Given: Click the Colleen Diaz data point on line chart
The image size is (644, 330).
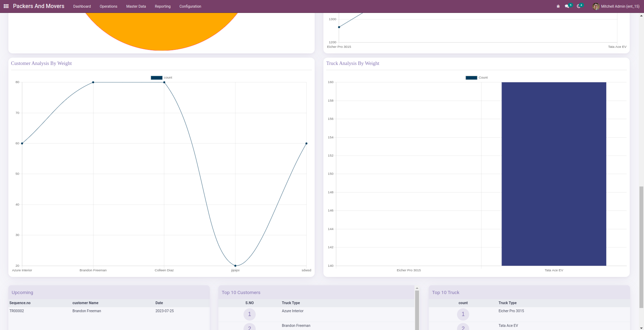Looking at the screenshot, I should coord(164,82).
